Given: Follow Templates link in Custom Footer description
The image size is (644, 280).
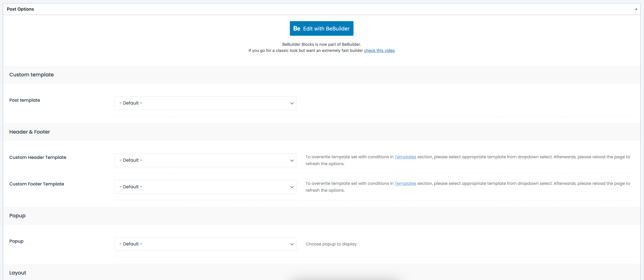Looking at the screenshot, I should (405, 183).
